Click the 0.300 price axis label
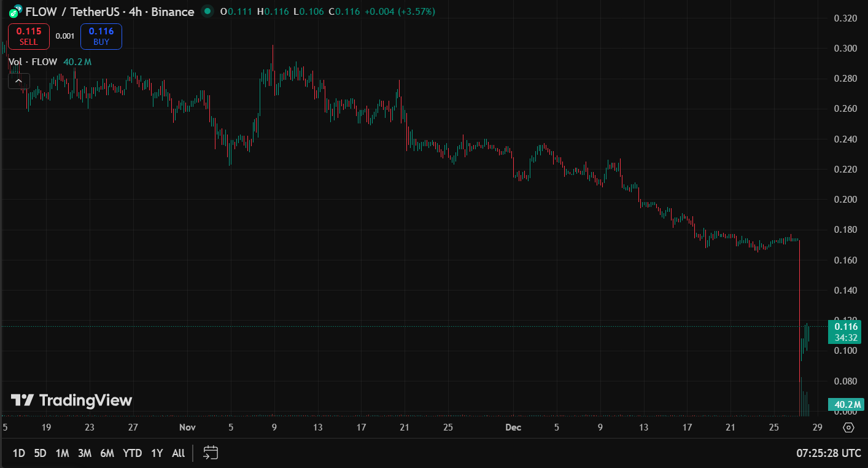Viewport: 868px width, 468px height. coord(845,49)
